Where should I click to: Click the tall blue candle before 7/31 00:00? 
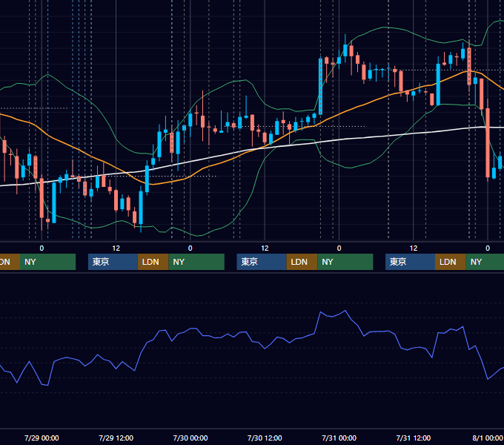tap(320, 86)
